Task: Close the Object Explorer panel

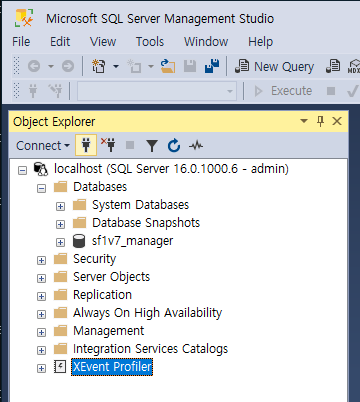Action: (337, 121)
